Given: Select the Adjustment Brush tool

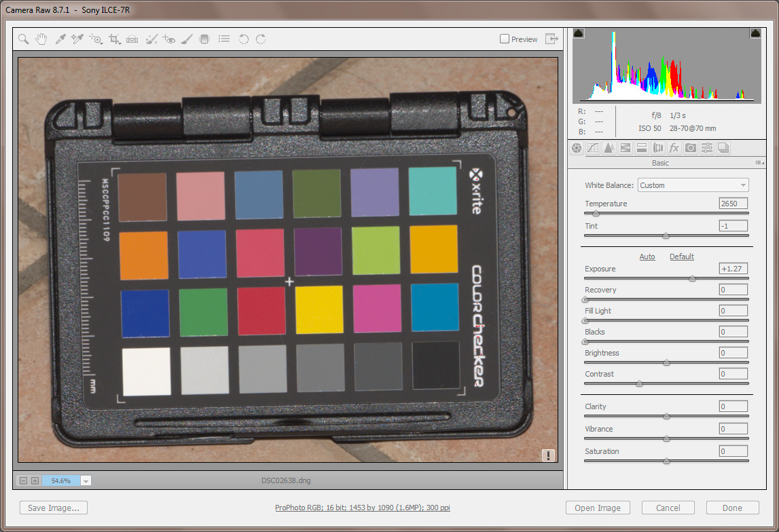Looking at the screenshot, I should [x=186, y=39].
